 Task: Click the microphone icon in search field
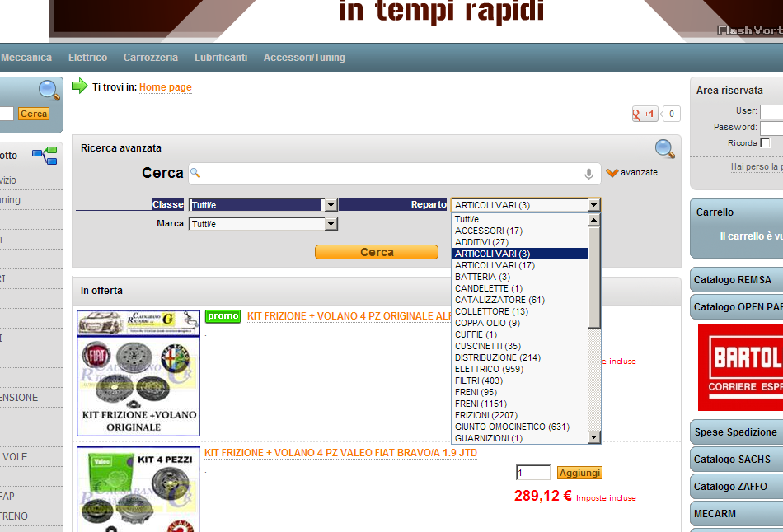pyautogui.click(x=588, y=174)
